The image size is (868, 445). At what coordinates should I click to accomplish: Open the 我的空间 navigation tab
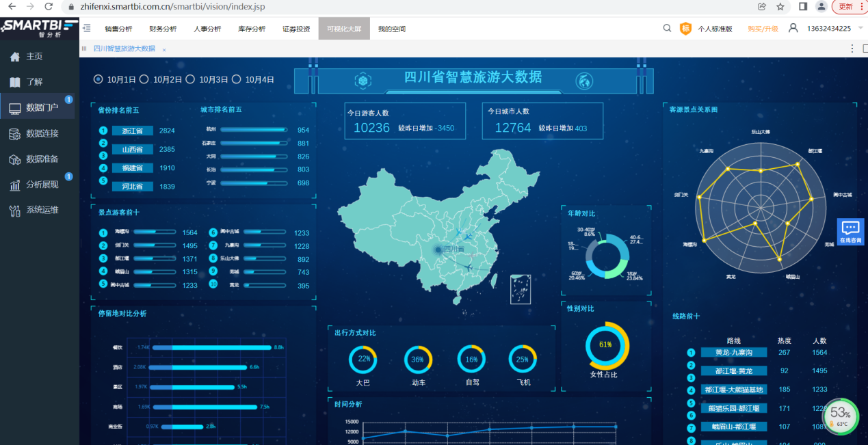tap(391, 29)
